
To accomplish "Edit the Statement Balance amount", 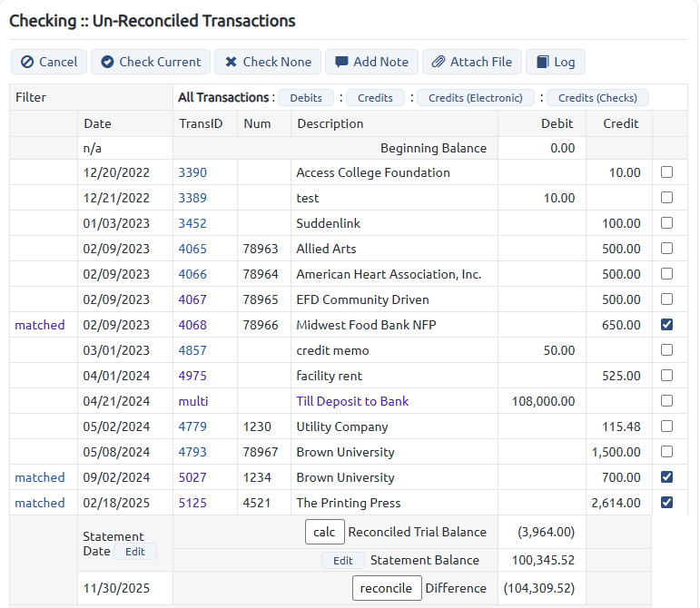I will tap(343, 560).
